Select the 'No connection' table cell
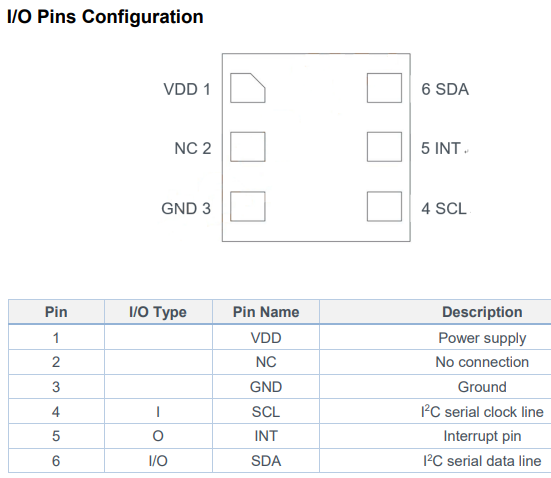This screenshot has height=478, width=551. pos(482,362)
